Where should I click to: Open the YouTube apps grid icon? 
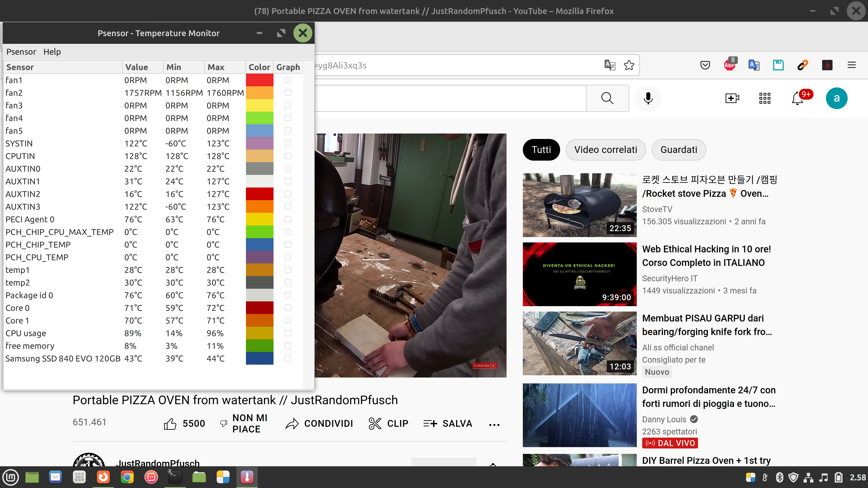coord(764,98)
